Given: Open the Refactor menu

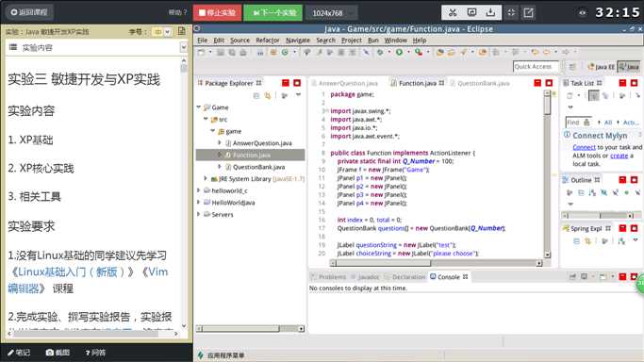Looking at the screenshot, I should (x=268, y=41).
